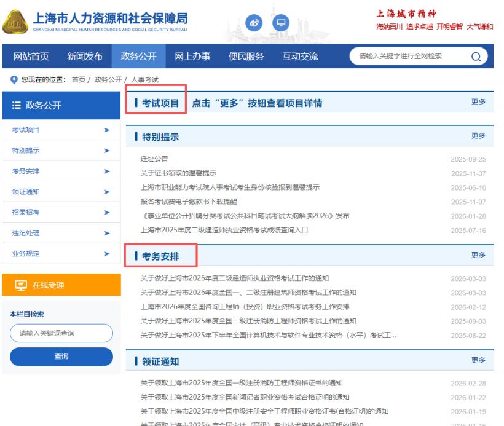Click the Weibo icon in the header
504x426 pixels.
pos(254,23)
